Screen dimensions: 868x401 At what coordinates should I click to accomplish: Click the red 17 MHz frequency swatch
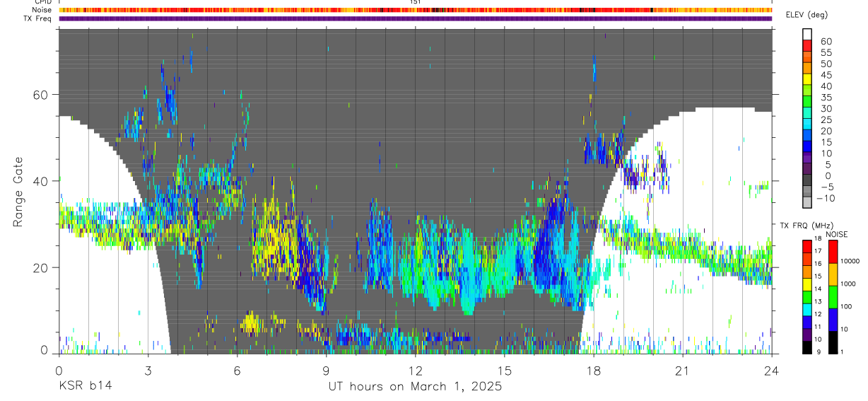(807, 247)
